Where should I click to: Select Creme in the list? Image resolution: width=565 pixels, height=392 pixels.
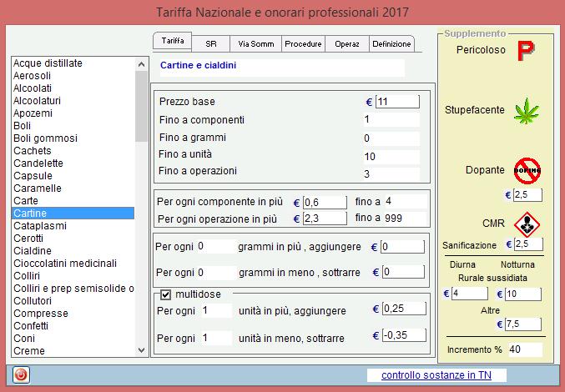(x=73, y=351)
